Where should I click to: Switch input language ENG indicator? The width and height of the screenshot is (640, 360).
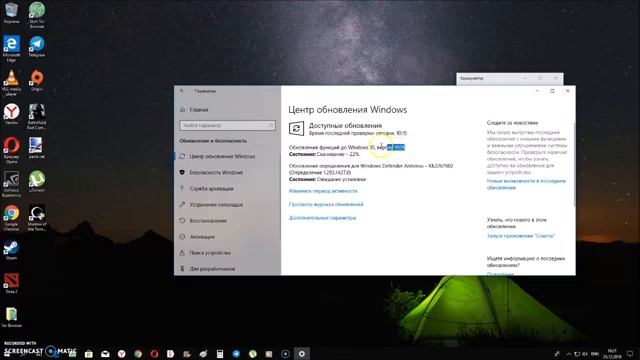pos(595,353)
